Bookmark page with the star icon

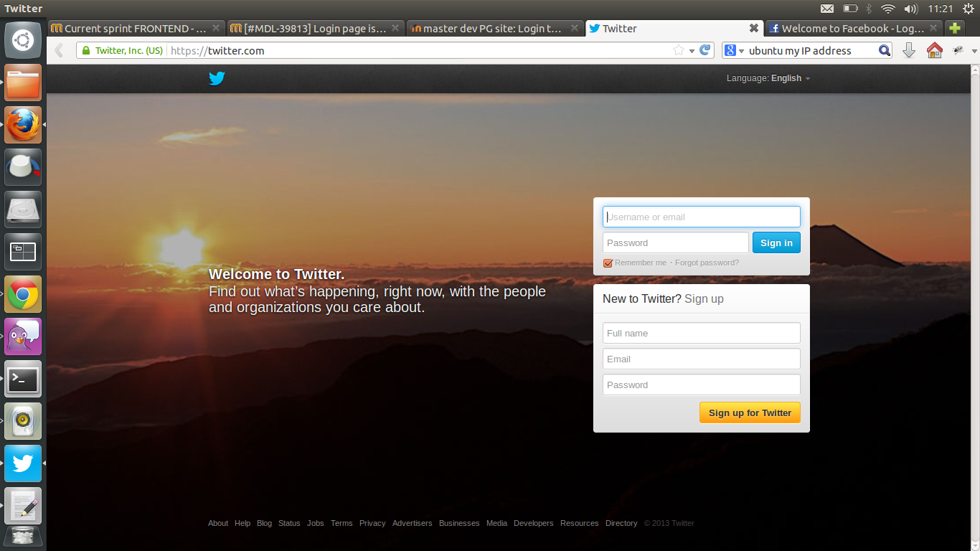pyautogui.click(x=678, y=50)
